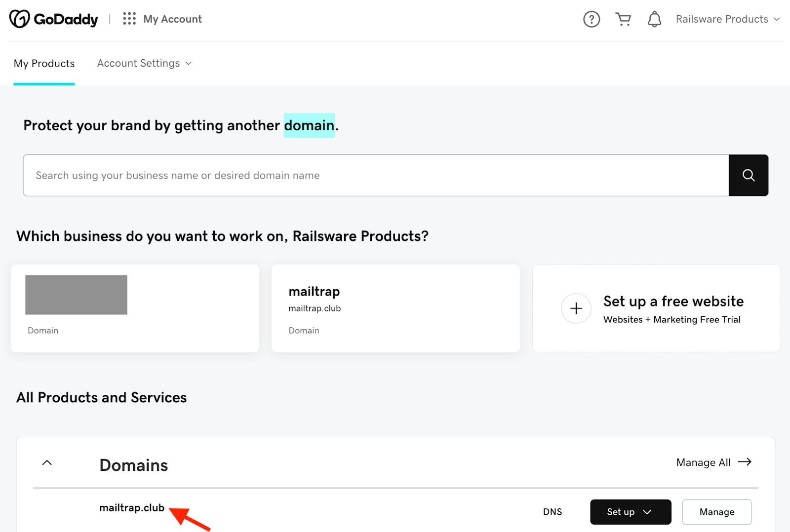This screenshot has height=532, width=790.
Task: Switch to the My Products tab
Action: [x=44, y=63]
